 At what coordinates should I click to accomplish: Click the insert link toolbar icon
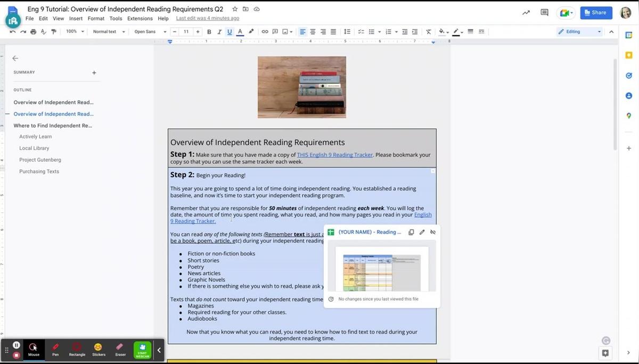pos(265,32)
